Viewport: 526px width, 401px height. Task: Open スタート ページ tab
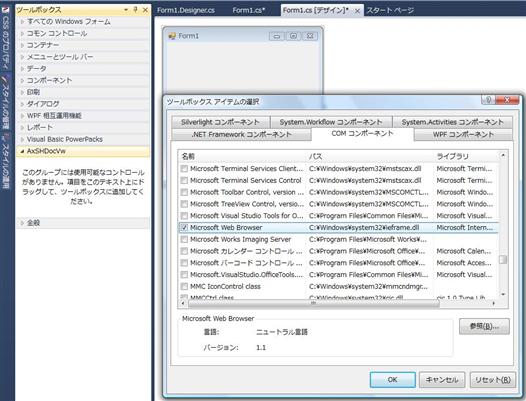click(x=390, y=10)
